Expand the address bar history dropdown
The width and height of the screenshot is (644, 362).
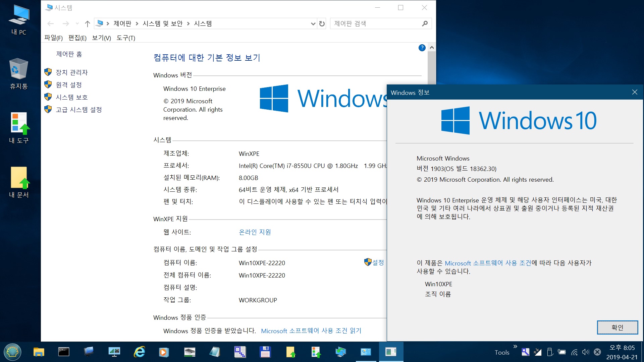pos(313,24)
